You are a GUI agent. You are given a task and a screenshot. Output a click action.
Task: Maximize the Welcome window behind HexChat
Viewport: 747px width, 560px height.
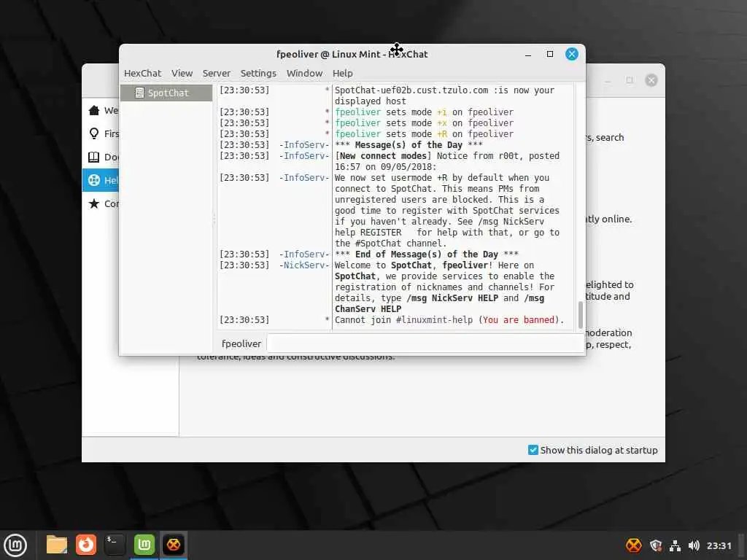coord(630,80)
